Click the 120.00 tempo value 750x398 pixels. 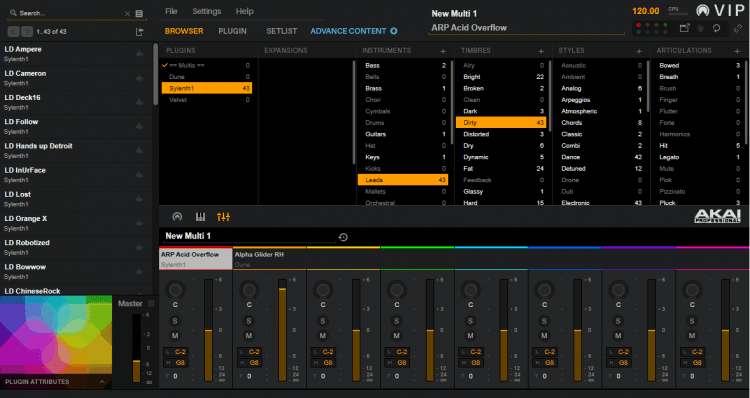(646, 11)
